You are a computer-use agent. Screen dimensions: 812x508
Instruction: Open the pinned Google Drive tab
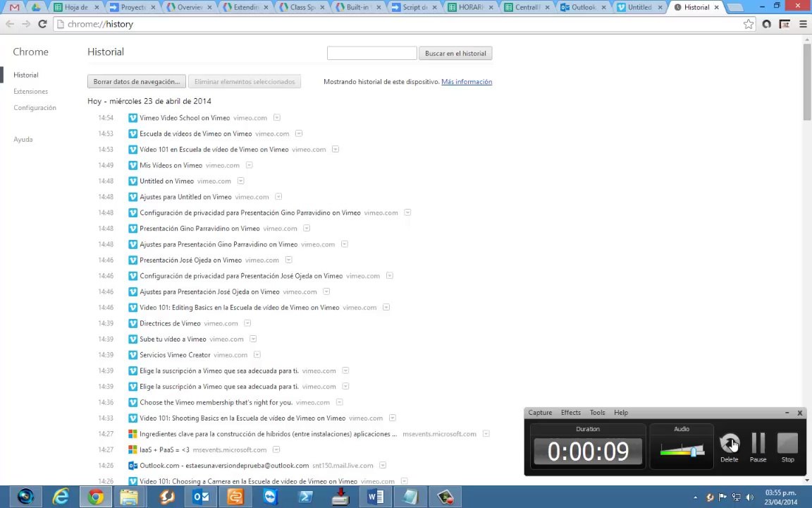[36, 7]
